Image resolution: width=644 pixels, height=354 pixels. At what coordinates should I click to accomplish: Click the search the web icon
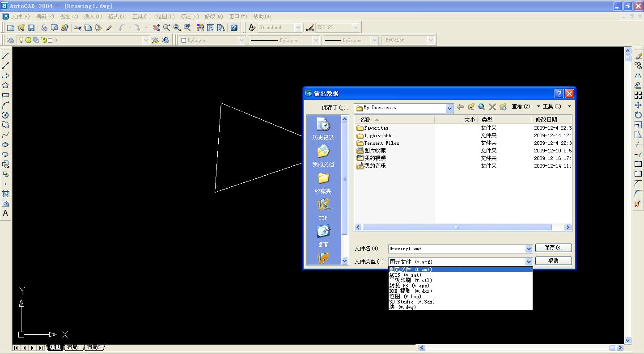pos(482,107)
